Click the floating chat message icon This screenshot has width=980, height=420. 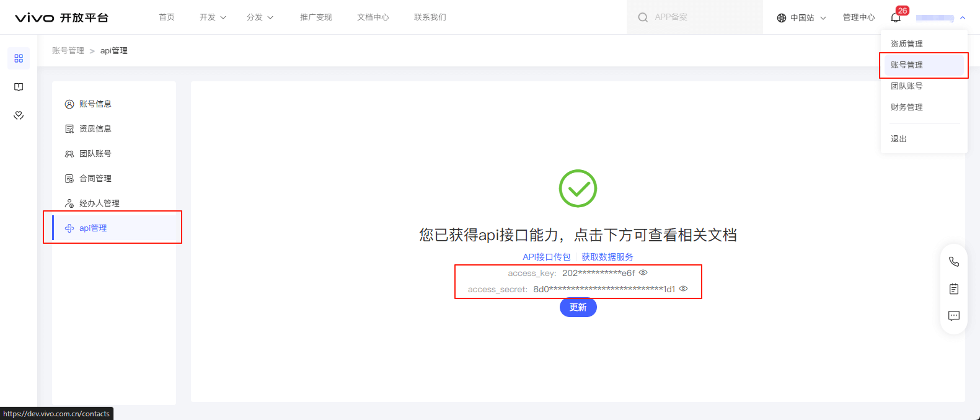click(953, 316)
